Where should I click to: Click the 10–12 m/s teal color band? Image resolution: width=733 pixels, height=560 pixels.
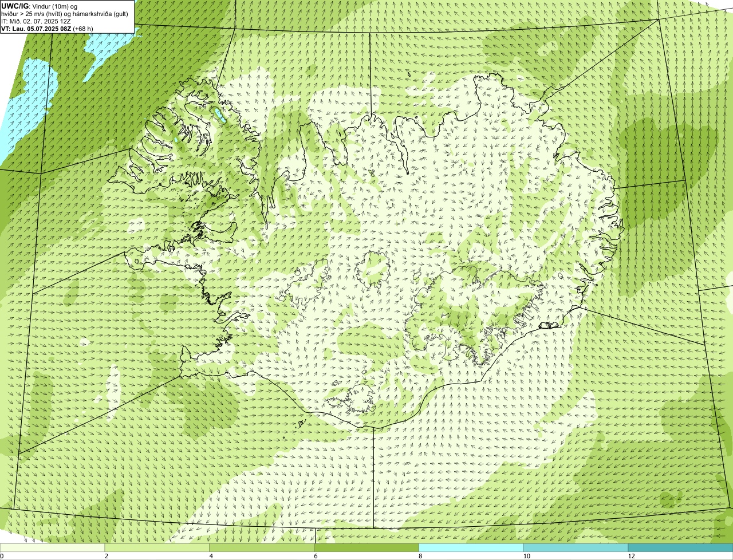(576, 547)
